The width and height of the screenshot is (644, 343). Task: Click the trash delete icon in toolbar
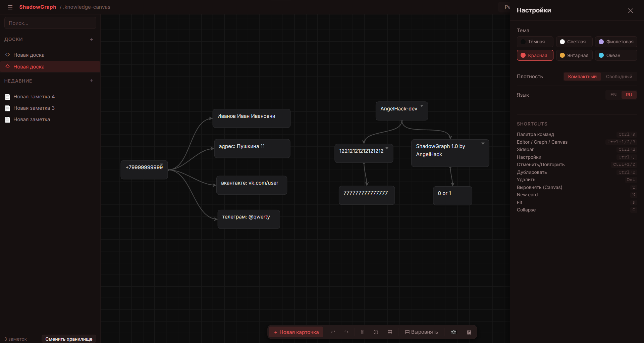click(362, 332)
